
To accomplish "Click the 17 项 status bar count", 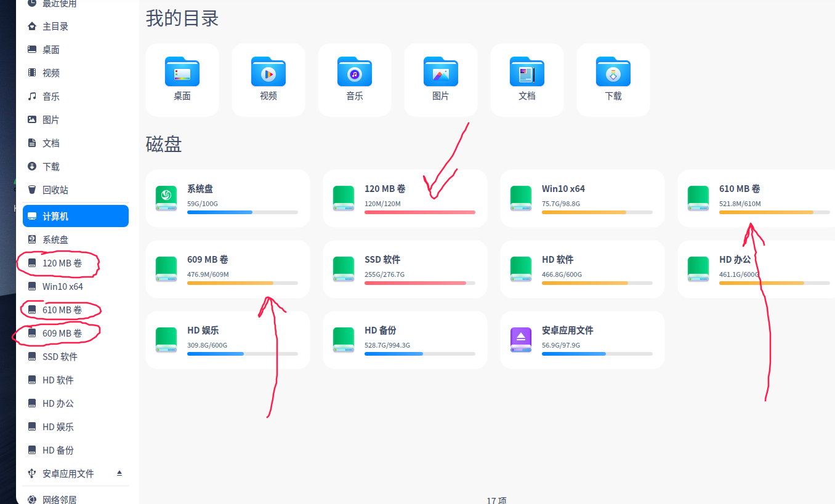I will pos(496,500).
